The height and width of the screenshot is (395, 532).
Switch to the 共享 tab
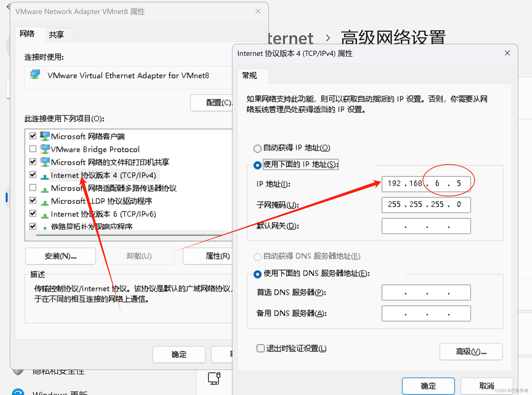(x=56, y=35)
